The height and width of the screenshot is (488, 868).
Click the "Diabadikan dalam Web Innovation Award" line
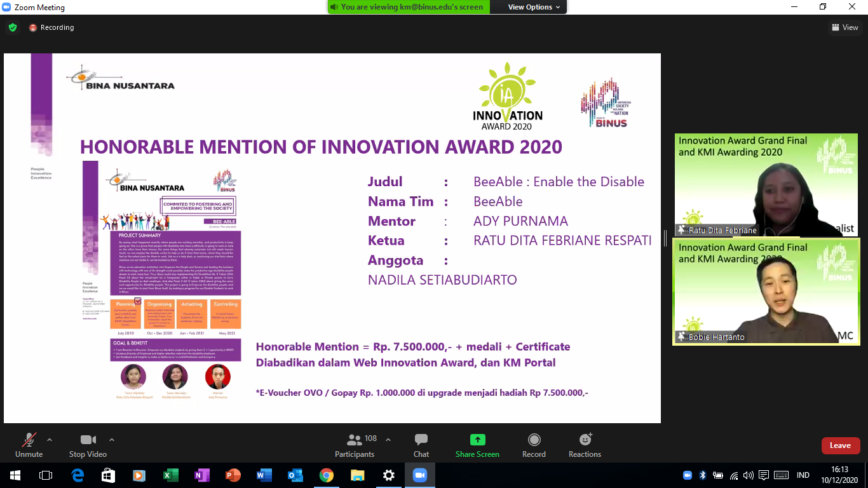coord(405,363)
